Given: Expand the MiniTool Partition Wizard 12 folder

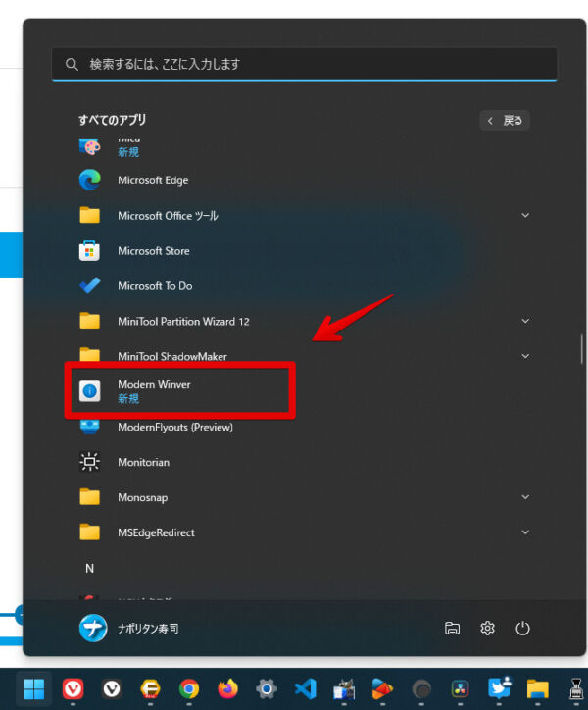Looking at the screenshot, I should pyautogui.click(x=525, y=321).
